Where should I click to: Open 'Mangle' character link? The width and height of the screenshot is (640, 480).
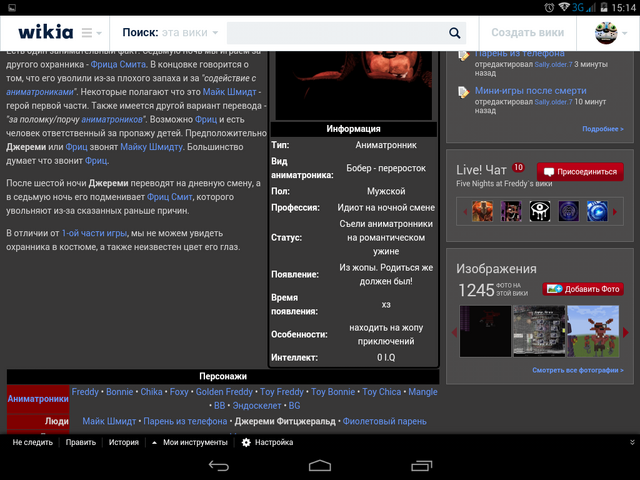(423, 392)
